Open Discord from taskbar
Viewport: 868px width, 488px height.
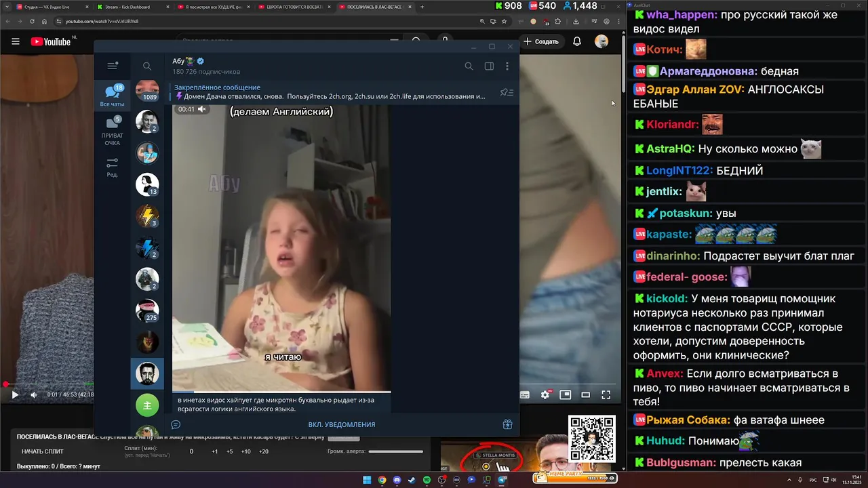pos(397,480)
